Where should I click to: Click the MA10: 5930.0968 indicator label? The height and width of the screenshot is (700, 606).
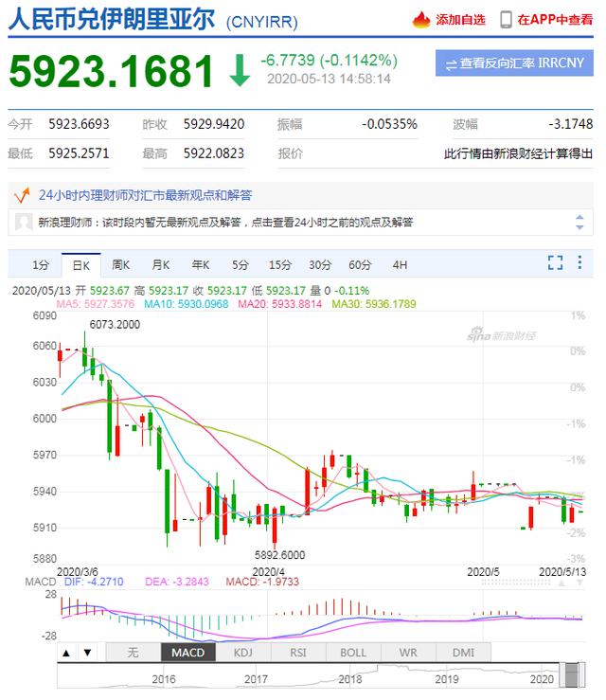(x=187, y=304)
